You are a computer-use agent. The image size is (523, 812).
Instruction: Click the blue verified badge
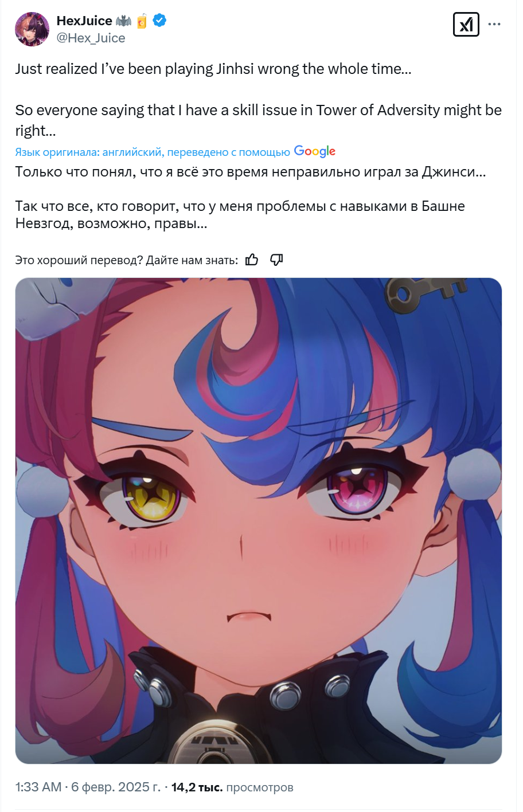point(160,21)
